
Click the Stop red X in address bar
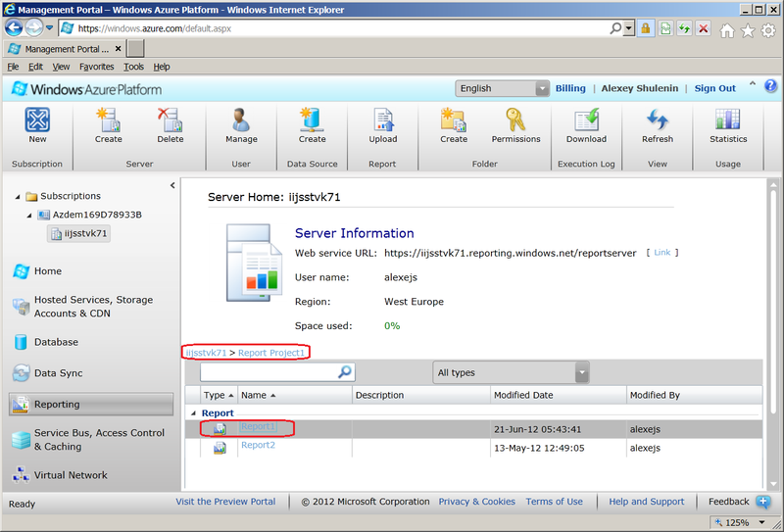[x=703, y=28]
